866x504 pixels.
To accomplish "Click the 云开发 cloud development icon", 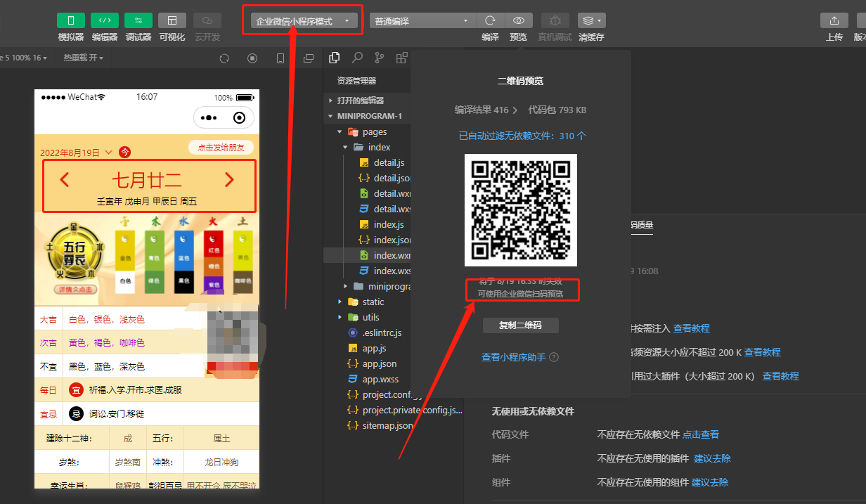I will 207,20.
